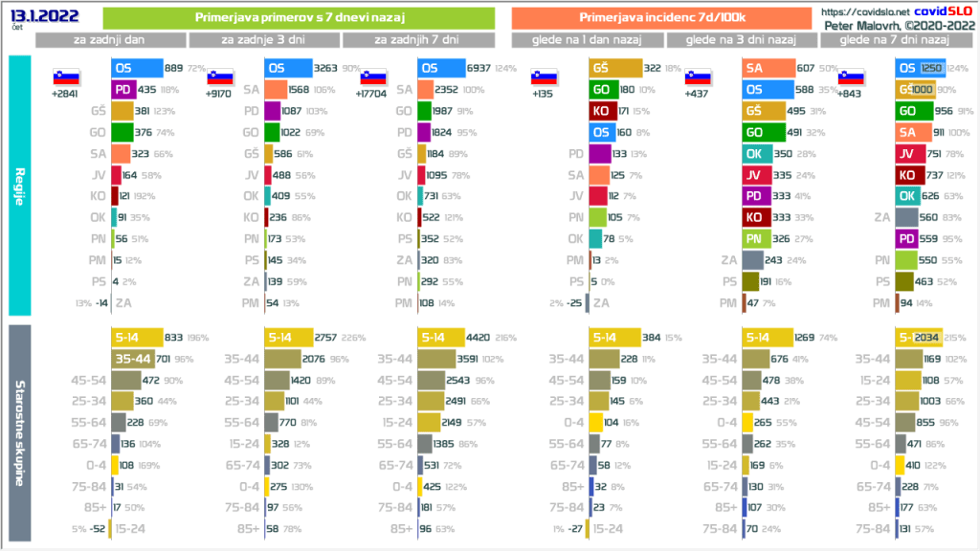
Task: Click the orange "Primerjava incidenc 7d/100k" header
Action: coord(661,18)
